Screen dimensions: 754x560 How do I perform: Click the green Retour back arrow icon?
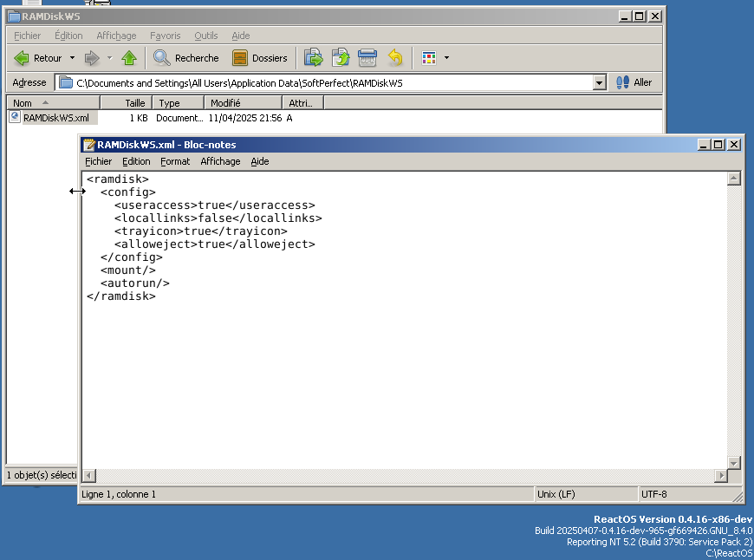(x=22, y=58)
